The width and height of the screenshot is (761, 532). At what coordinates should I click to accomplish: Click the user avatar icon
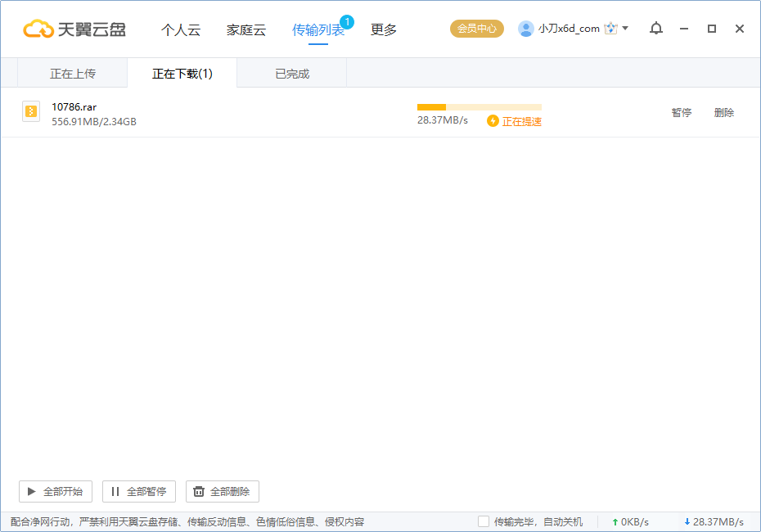pyautogui.click(x=525, y=28)
